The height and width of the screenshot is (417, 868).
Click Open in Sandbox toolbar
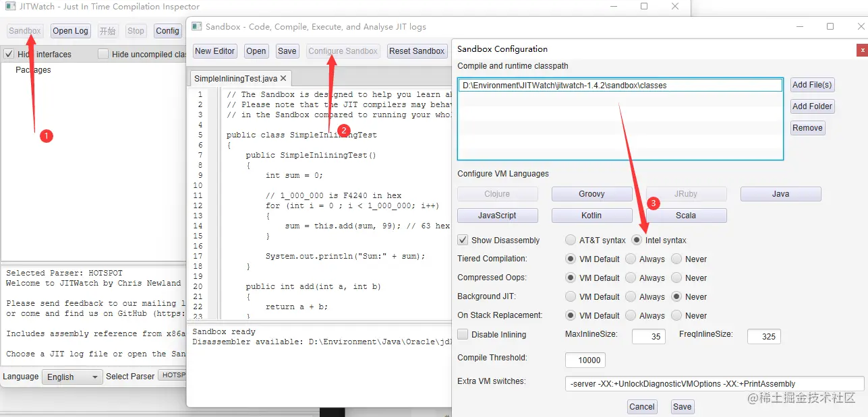pyautogui.click(x=256, y=51)
